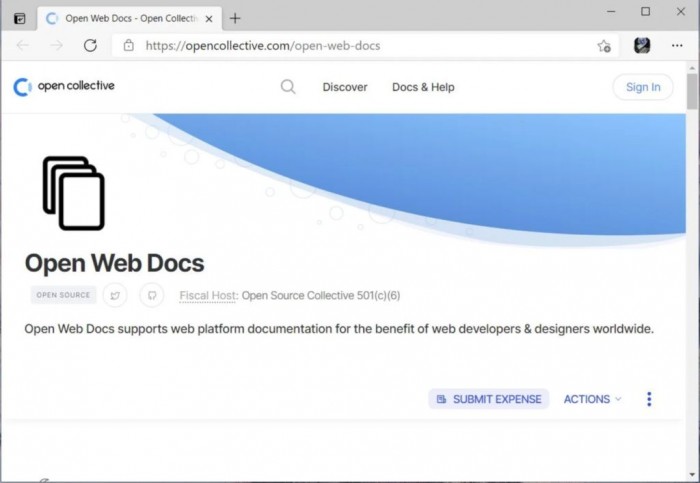Open the search magnifier icon
The width and height of the screenshot is (700, 483).
(x=288, y=87)
